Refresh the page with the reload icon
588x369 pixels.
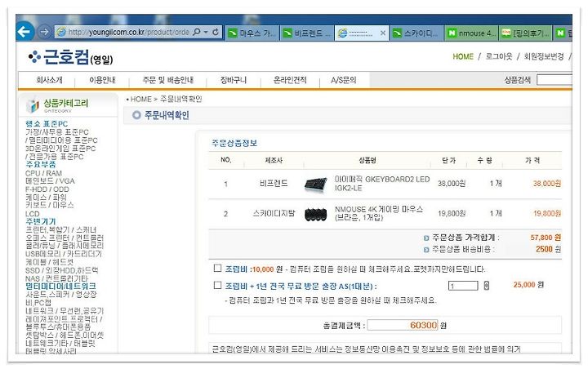tap(216, 33)
